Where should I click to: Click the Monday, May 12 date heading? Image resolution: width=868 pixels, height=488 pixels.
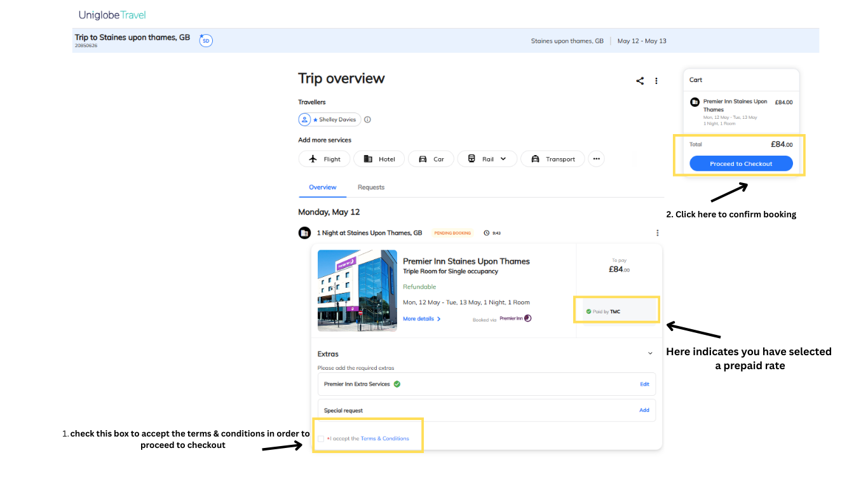click(329, 212)
